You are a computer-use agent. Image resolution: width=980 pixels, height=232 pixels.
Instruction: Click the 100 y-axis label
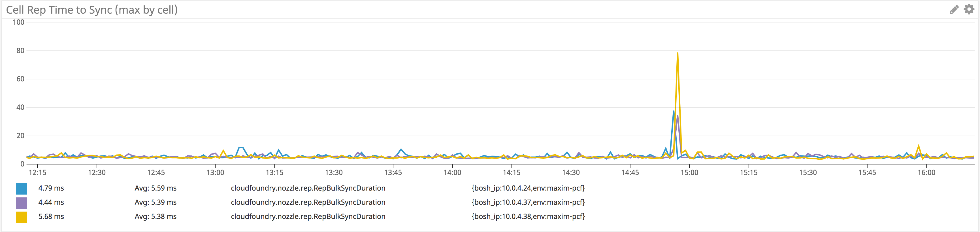[x=18, y=22]
